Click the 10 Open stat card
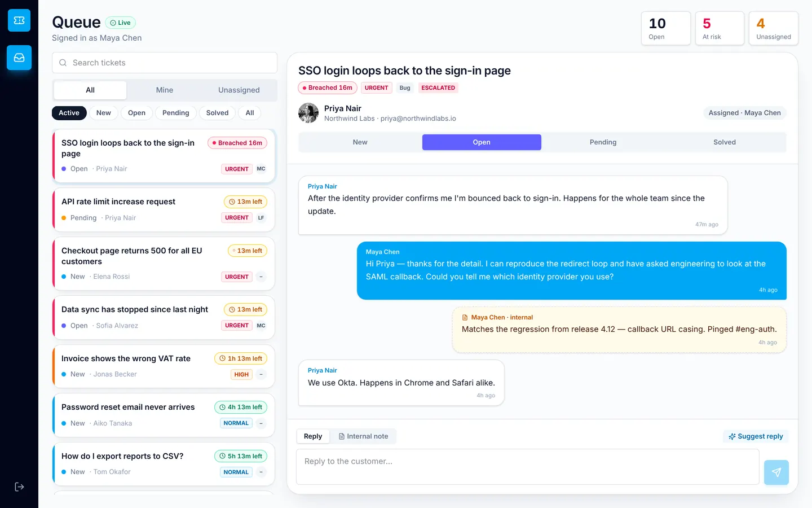 pyautogui.click(x=666, y=28)
